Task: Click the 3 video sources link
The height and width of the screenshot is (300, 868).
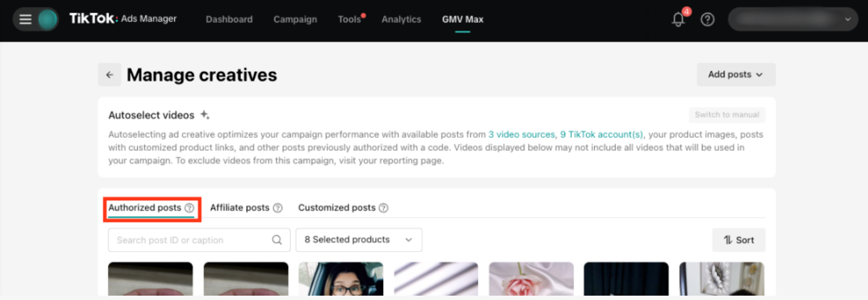Action: (x=521, y=134)
